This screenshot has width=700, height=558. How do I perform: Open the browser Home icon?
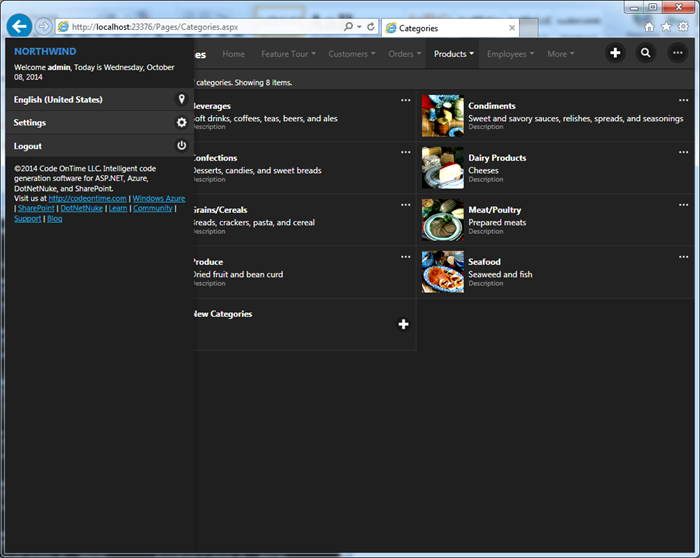[649, 27]
